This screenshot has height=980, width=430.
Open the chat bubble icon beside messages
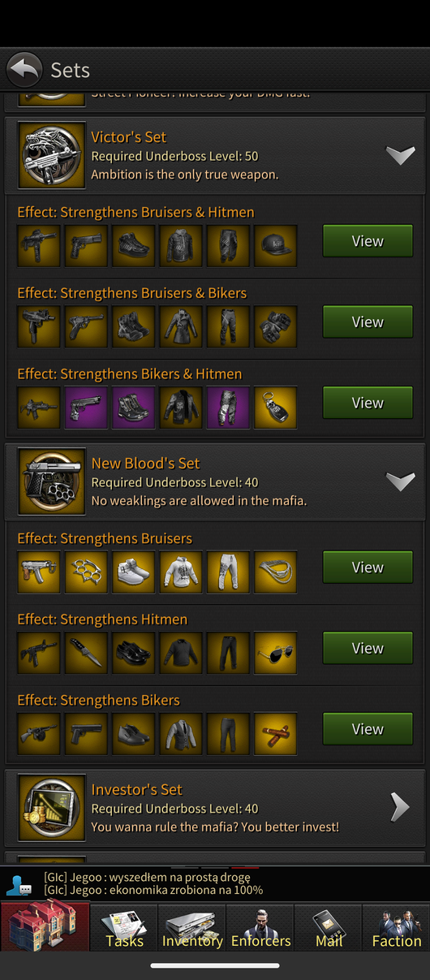coord(19,884)
